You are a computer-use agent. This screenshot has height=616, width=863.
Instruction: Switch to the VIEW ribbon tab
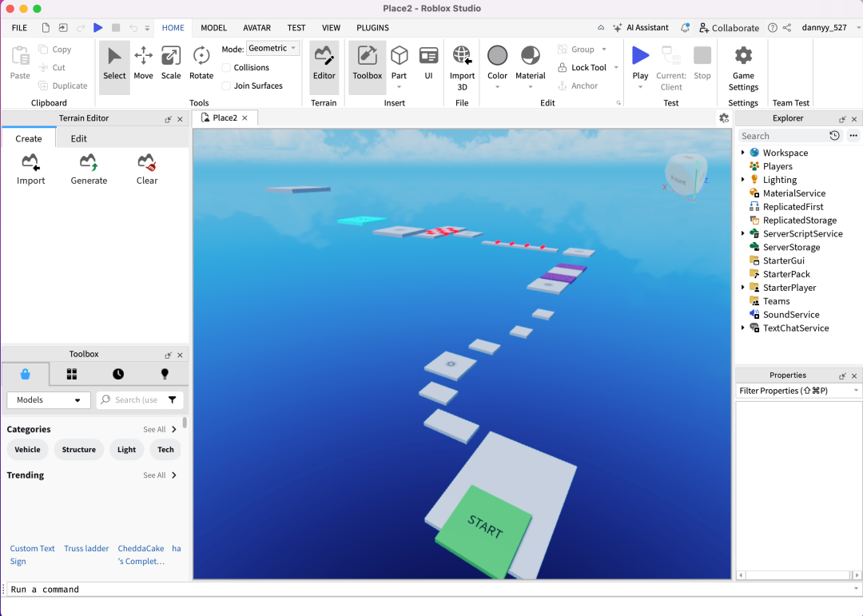(331, 27)
